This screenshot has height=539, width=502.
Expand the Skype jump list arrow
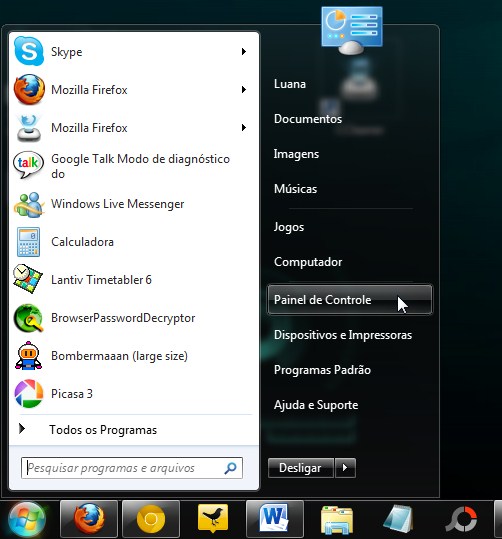244,52
